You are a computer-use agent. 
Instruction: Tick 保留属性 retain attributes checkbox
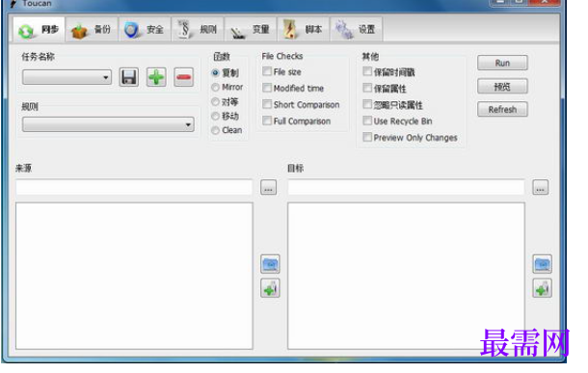tap(367, 88)
